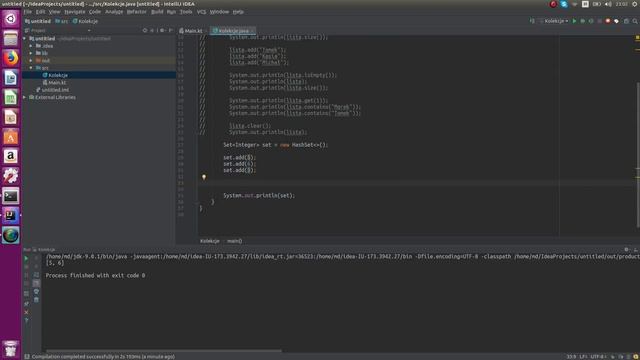Click the src breadcrumb in the navigation bar
The width and height of the screenshot is (640, 360).
(x=62, y=21)
